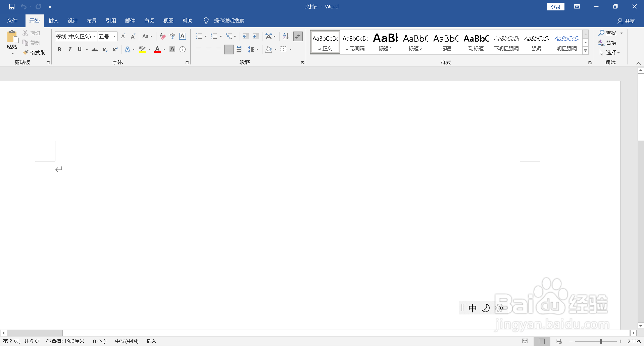The width and height of the screenshot is (644, 346).
Task: Toggle superscript formatting
Action: [115, 49]
